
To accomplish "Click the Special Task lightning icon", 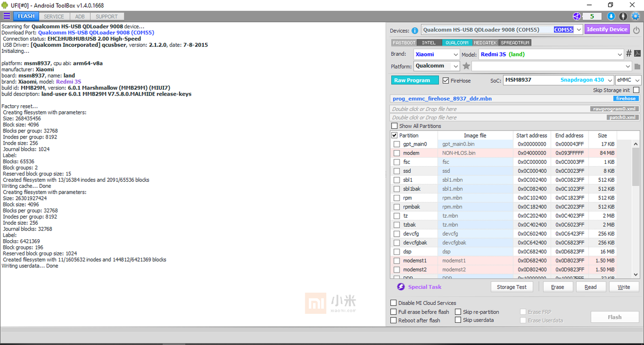I will (x=401, y=287).
